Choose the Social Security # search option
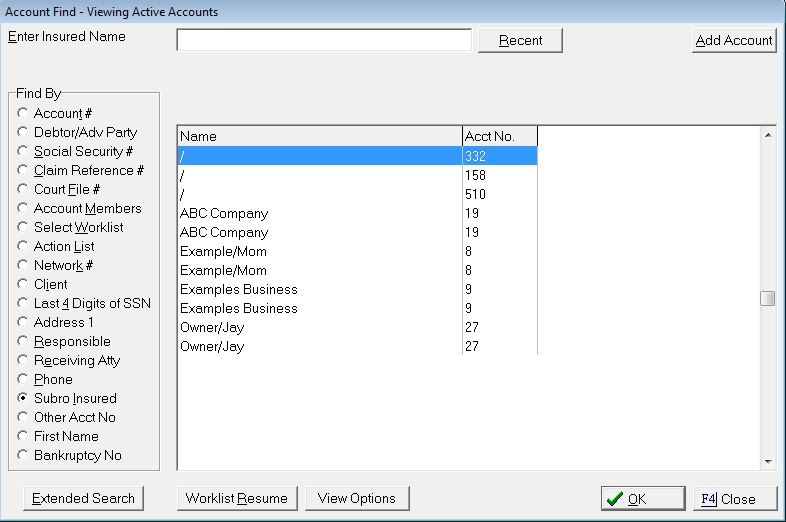 click(23, 152)
